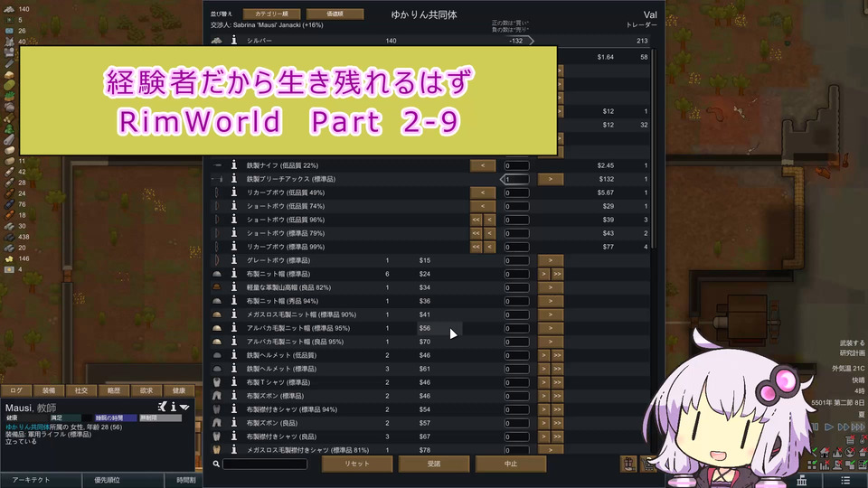The height and width of the screenshot is (488, 868).
Task: Focus quantity field in ショートボウ (低品質 74%) row
Action: point(516,206)
